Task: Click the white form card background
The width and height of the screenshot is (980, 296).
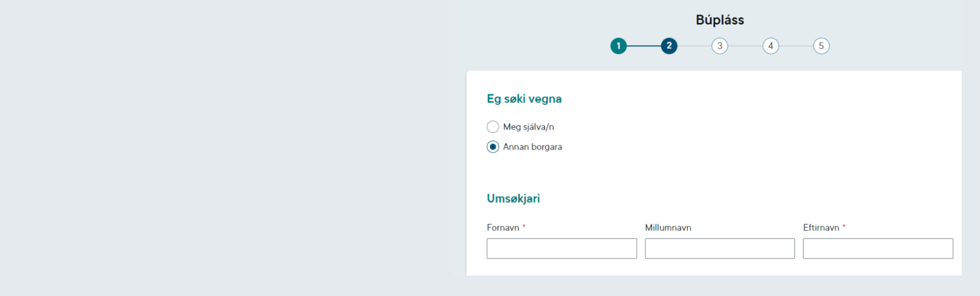Action: [x=761, y=171]
